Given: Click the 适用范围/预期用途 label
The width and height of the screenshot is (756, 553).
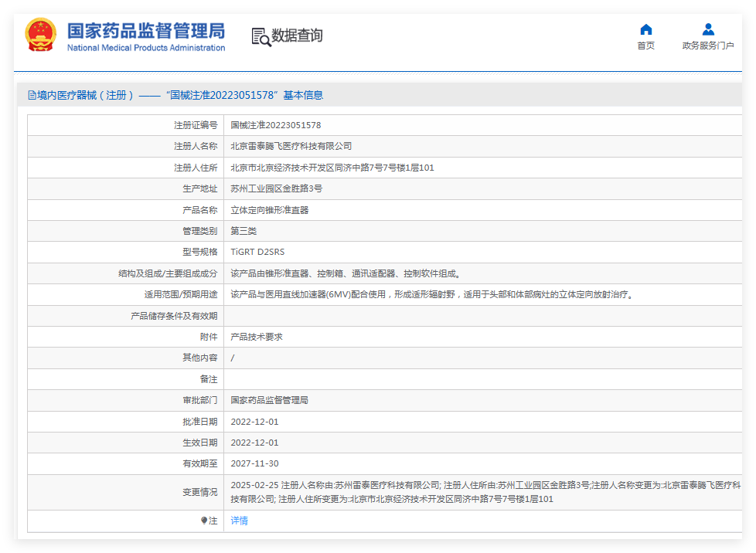Looking at the screenshot, I should (x=181, y=294).
